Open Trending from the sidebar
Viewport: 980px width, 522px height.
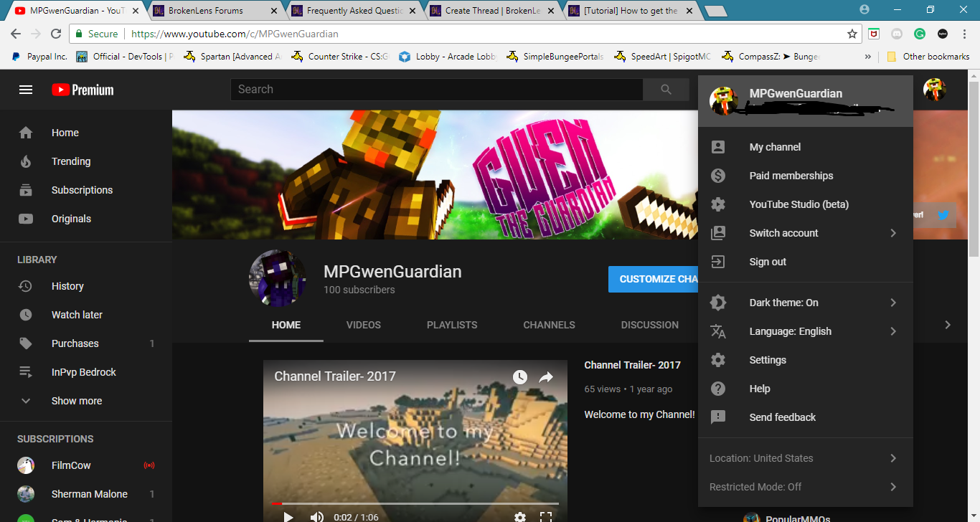click(86, 161)
